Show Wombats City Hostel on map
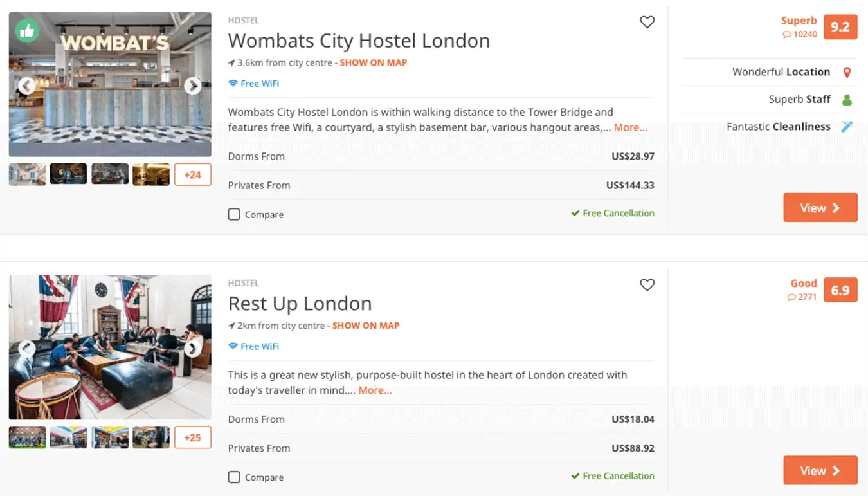Image resolution: width=868 pixels, height=496 pixels. coord(373,63)
